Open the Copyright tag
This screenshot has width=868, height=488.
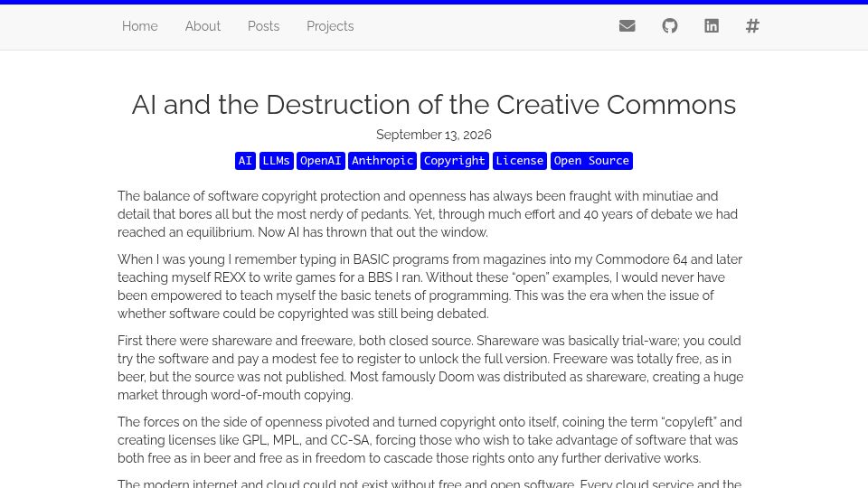[455, 161]
